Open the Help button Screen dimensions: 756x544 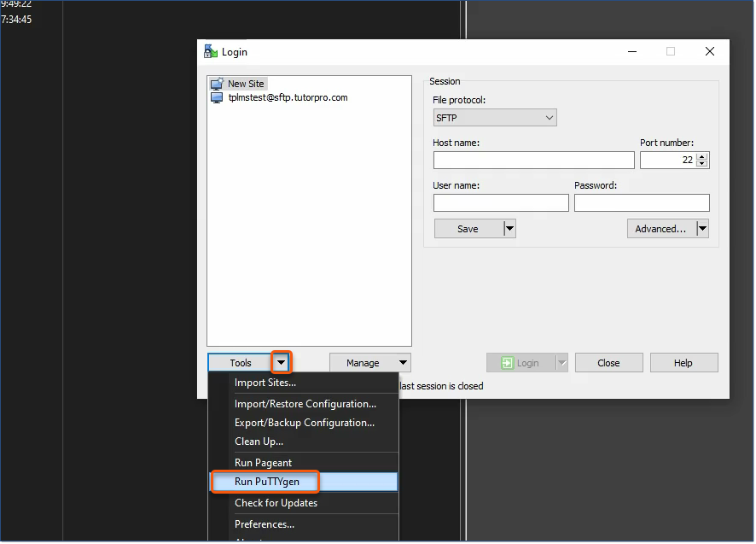pyautogui.click(x=684, y=364)
